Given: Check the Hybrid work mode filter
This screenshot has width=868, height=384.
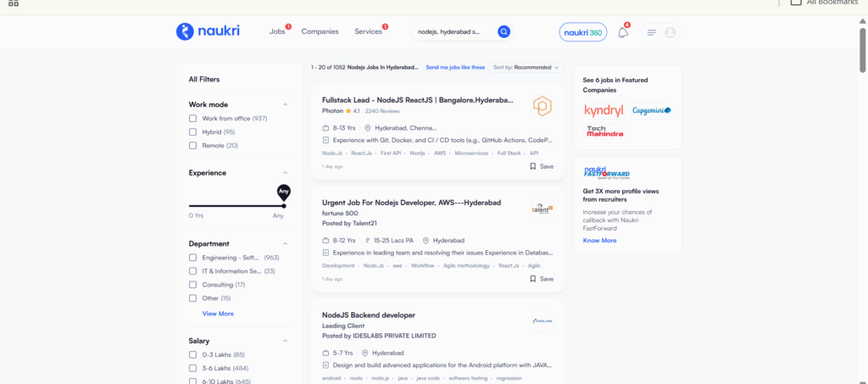Looking at the screenshot, I should tap(192, 131).
